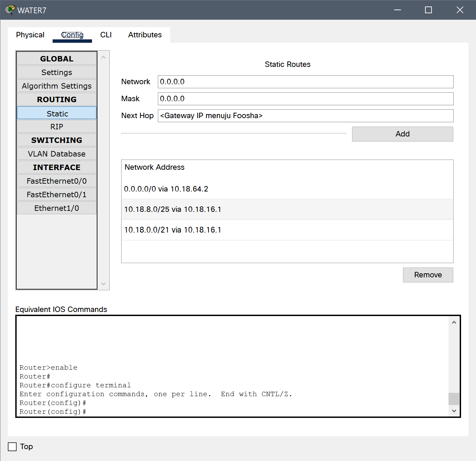Click IOS commands scroll-down arrow
Screen dimensions: 476x461
coord(454,411)
